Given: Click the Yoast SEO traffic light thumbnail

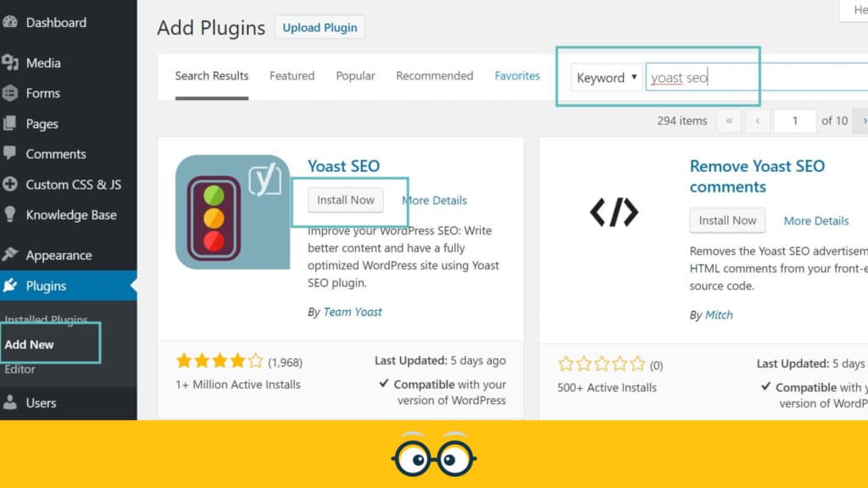Looking at the screenshot, I should click(232, 212).
